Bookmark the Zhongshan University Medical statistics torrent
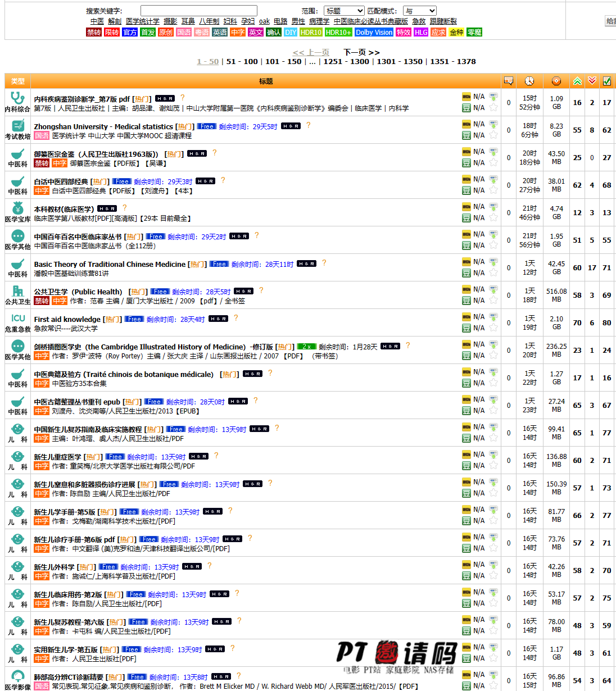 (493, 135)
